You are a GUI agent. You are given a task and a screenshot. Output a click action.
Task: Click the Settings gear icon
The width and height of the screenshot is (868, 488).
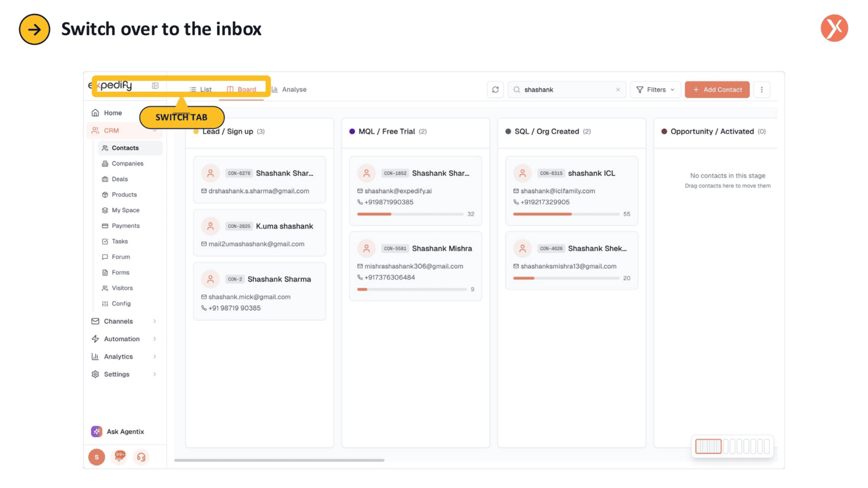point(95,375)
